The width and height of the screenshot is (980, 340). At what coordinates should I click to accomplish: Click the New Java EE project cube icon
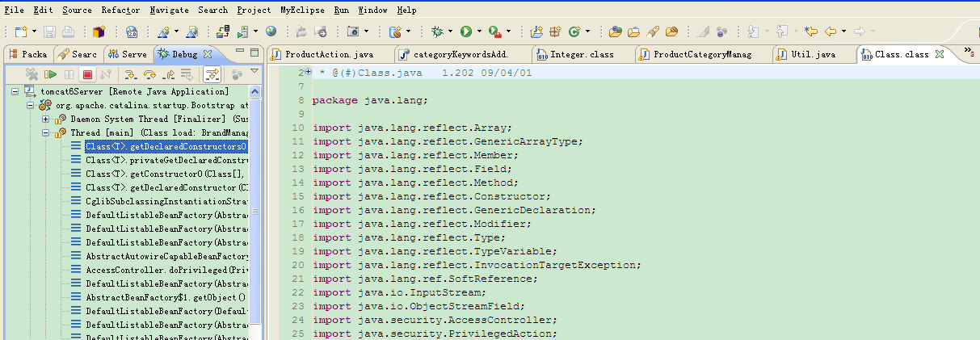coord(99,31)
